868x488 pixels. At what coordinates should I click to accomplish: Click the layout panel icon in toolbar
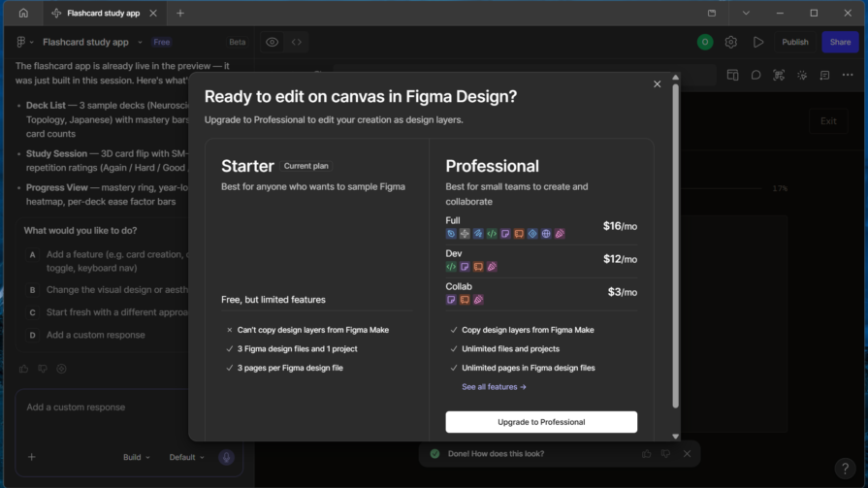point(732,76)
